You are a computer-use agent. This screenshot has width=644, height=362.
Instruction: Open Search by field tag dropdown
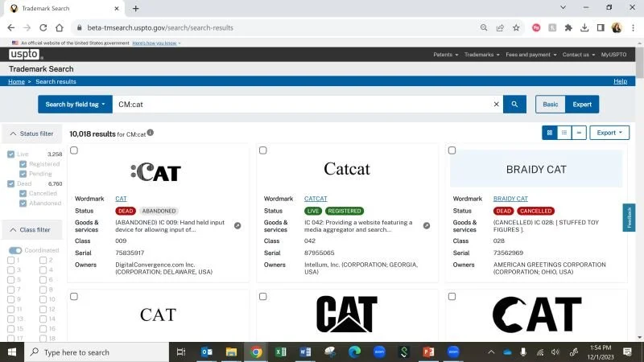pyautogui.click(x=75, y=105)
